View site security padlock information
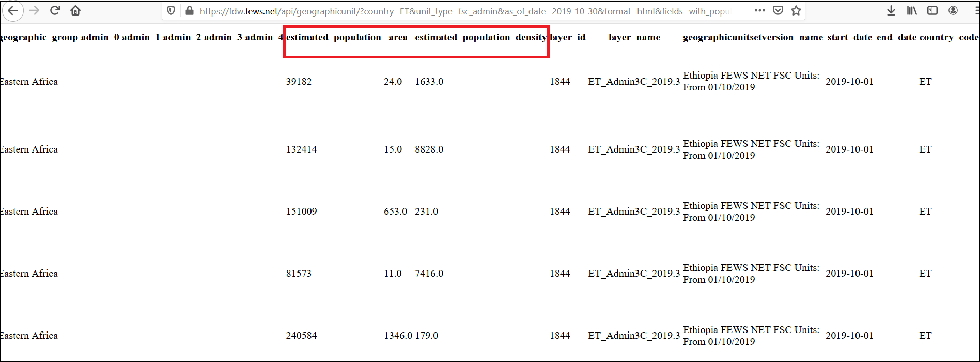 click(189, 11)
